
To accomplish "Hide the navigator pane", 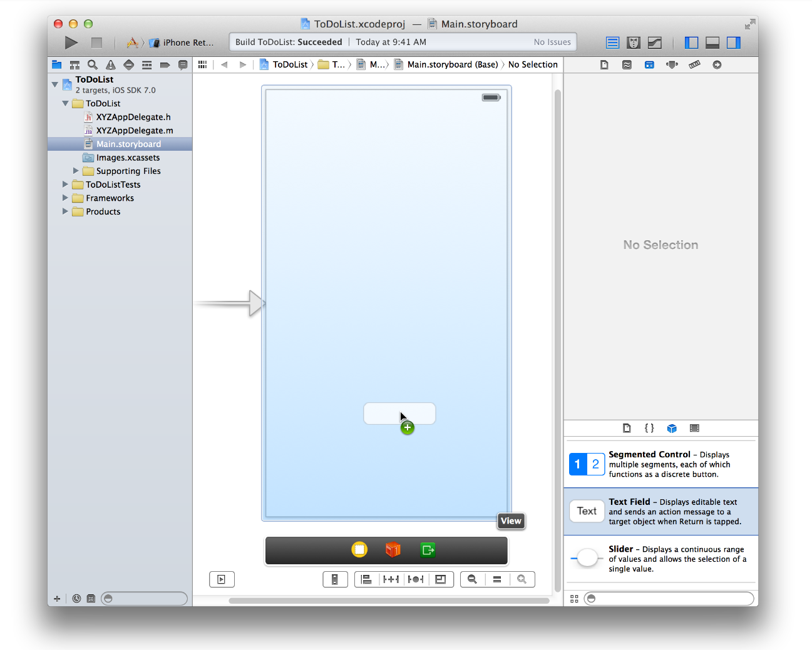I will pyautogui.click(x=691, y=43).
